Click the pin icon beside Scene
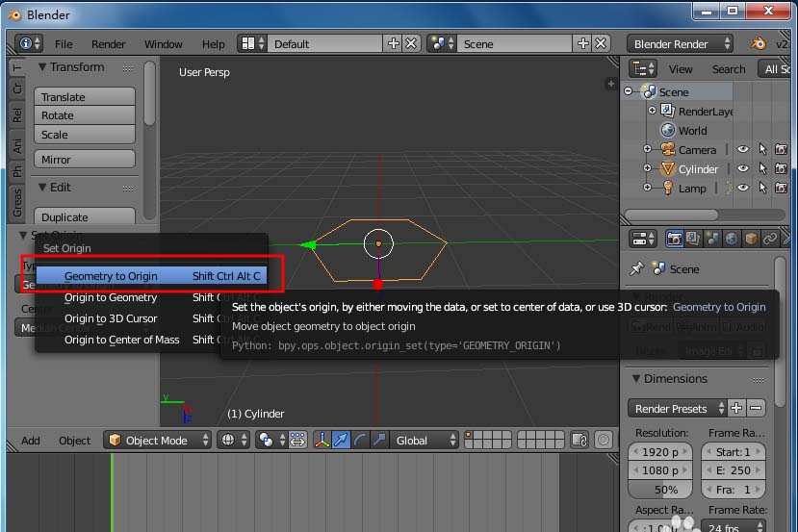The width and height of the screenshot is (798, 532). pos(636,269)
